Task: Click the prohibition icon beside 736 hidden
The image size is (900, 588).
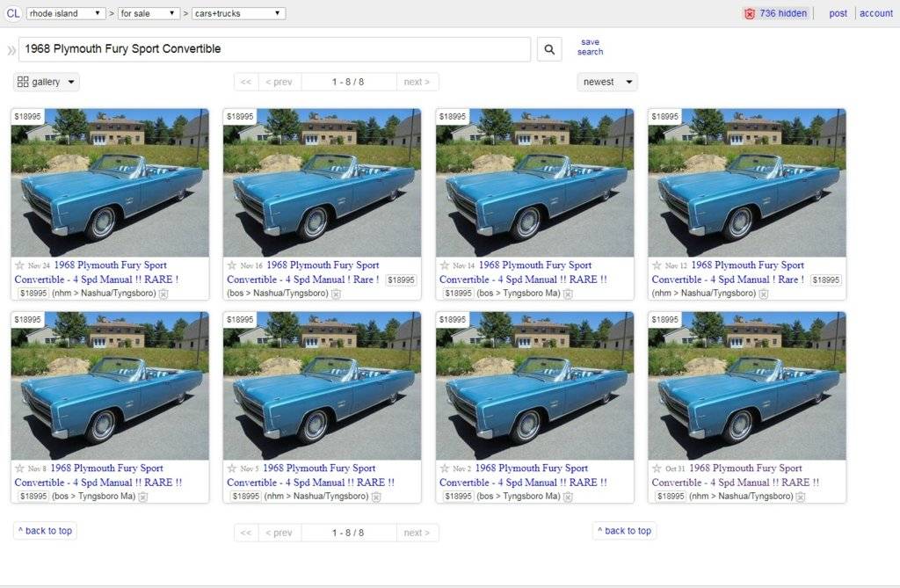Action: [x=749, y=13]
